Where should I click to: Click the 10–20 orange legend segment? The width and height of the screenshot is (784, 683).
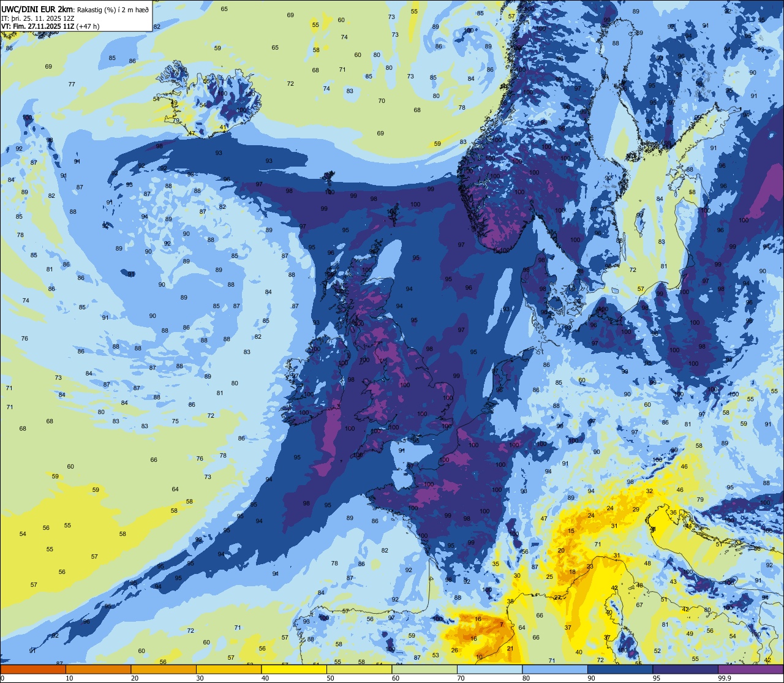(98, 669)
